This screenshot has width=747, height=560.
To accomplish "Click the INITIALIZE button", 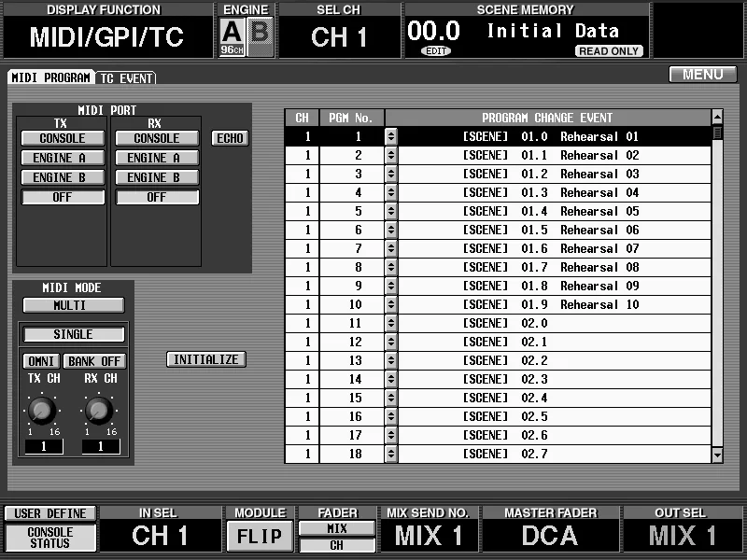I will [x=206, y=359].
